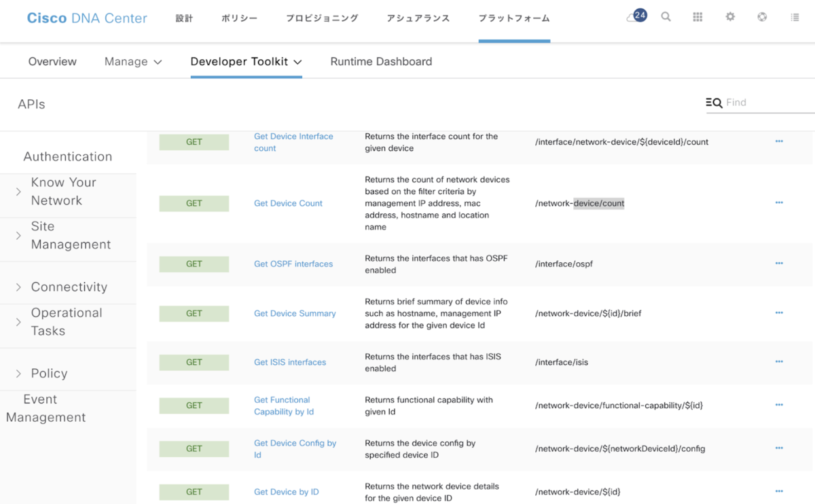Screen dimensions: 815x504
Task: Open the Get OSPF interfaces link
Action: point(293,264)
